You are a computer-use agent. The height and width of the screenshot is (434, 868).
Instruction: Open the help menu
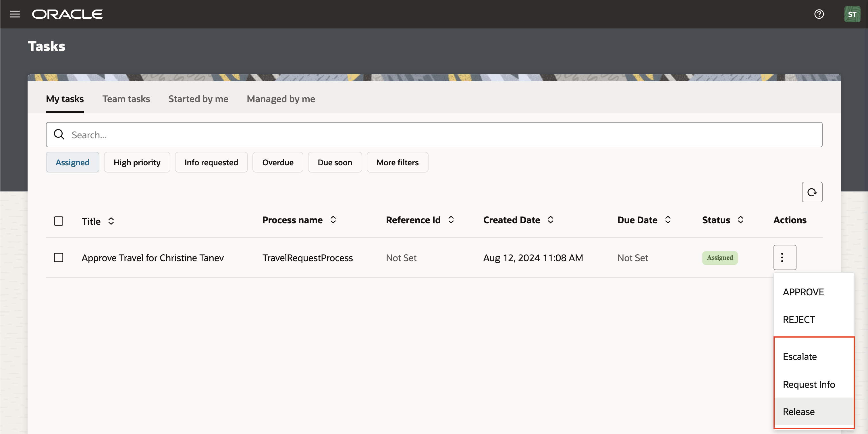click(819, 14)
